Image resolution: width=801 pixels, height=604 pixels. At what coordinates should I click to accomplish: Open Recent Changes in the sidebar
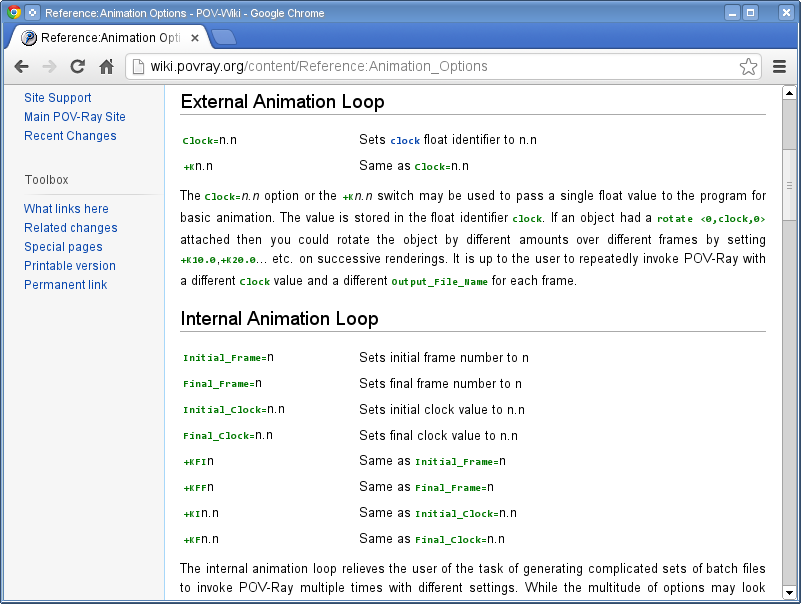pos(70,136)
